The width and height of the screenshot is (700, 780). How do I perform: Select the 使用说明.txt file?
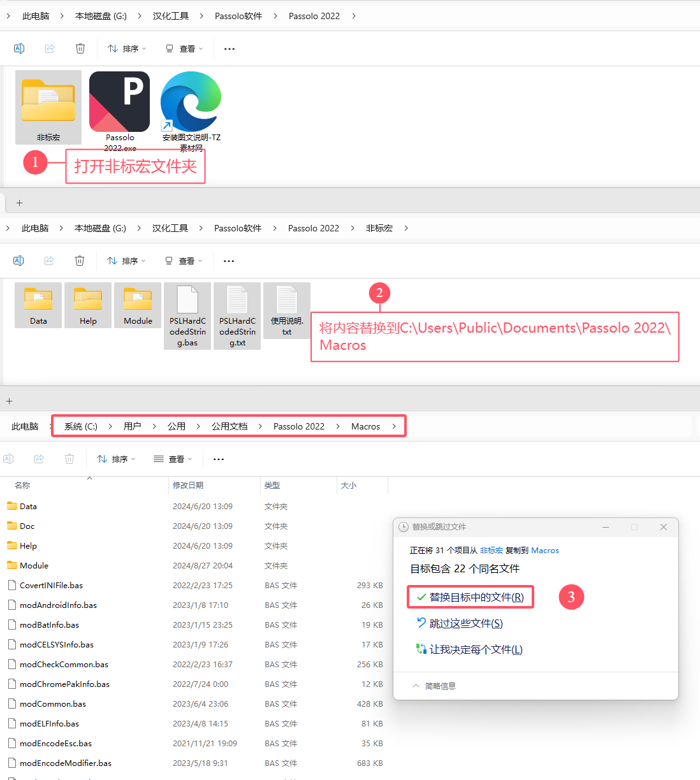pos(287,310)
